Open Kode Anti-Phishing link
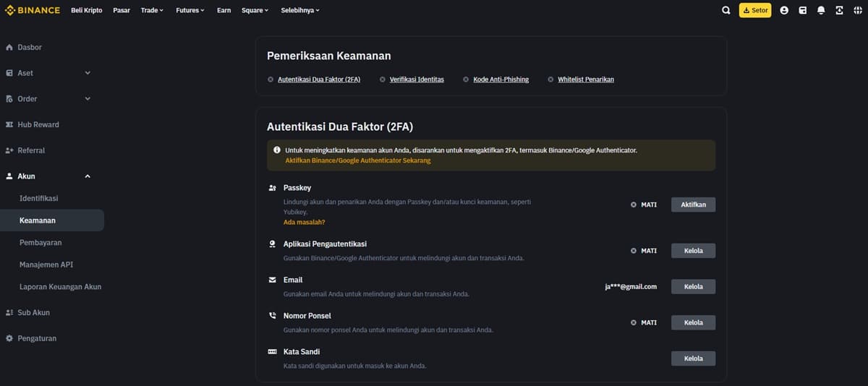 pyautogui.click(x=501, y=80)
